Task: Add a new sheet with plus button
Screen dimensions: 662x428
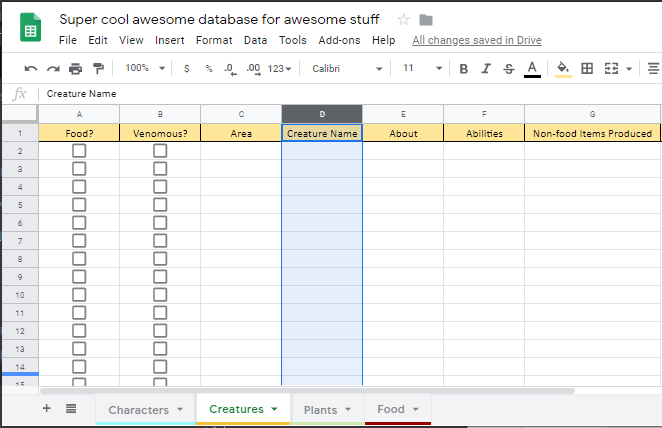Action: click(46, 408)
